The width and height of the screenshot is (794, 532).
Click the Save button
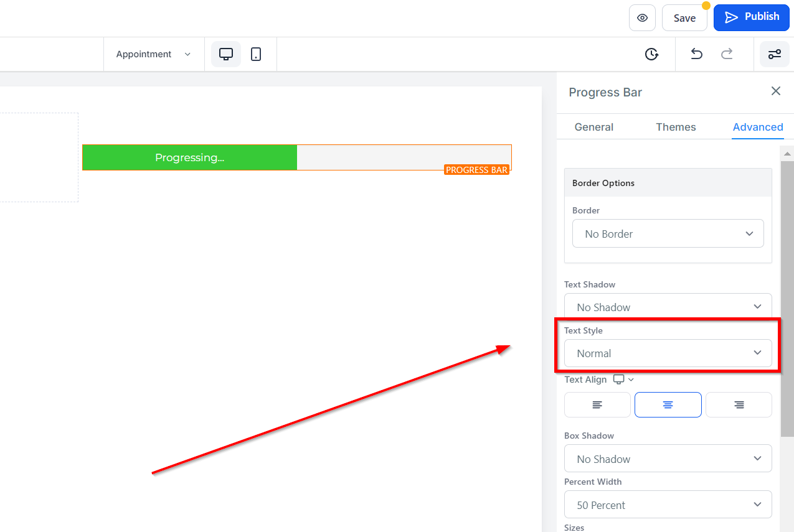[684, 18]
